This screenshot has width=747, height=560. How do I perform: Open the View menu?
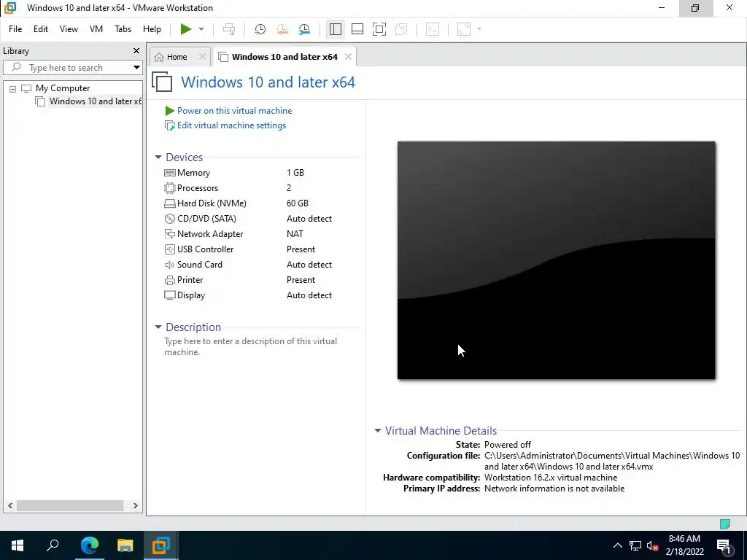(x=69, y=29)
